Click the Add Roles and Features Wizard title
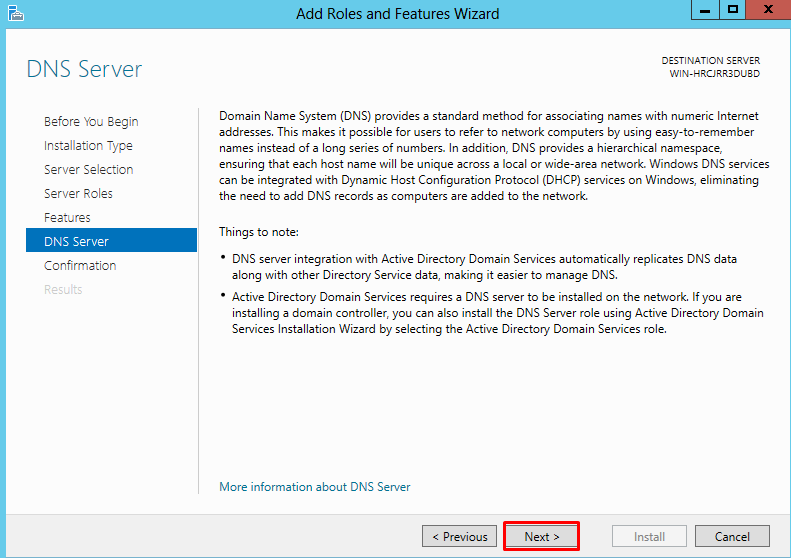This screenshot has width=791, height=558. coord(398,14)
